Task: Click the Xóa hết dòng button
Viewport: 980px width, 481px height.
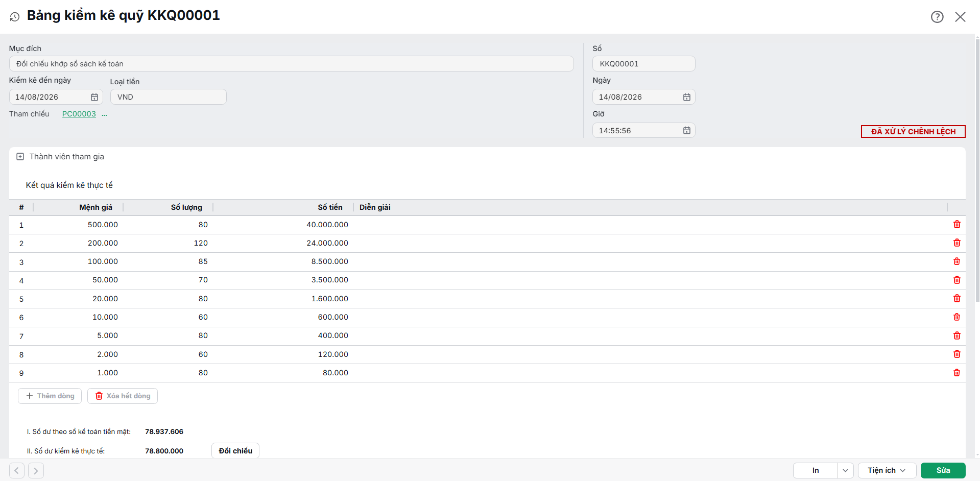Action: click(123, 396)
